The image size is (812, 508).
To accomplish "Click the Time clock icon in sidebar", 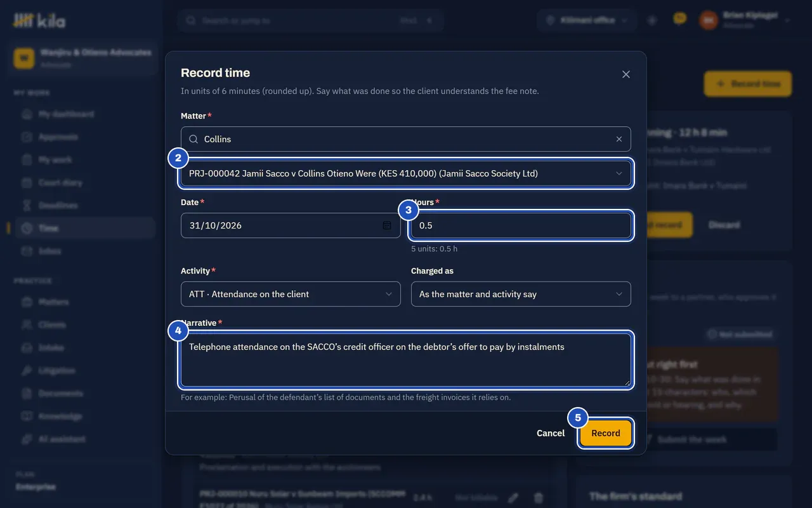I will point(27,229).
